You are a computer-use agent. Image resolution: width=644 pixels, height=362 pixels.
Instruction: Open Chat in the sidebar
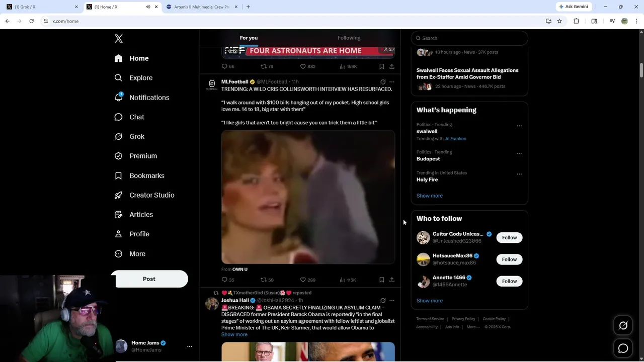[129, 117]
